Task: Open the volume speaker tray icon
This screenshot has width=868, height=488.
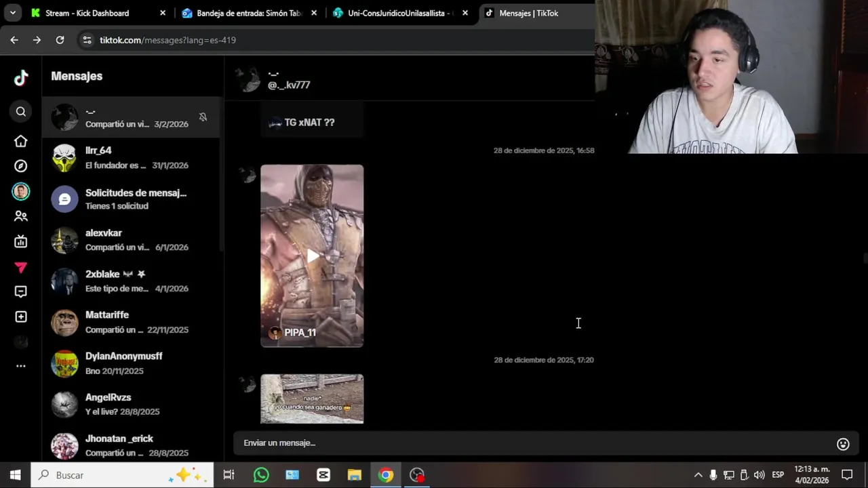Action: [x=759, y=475]
